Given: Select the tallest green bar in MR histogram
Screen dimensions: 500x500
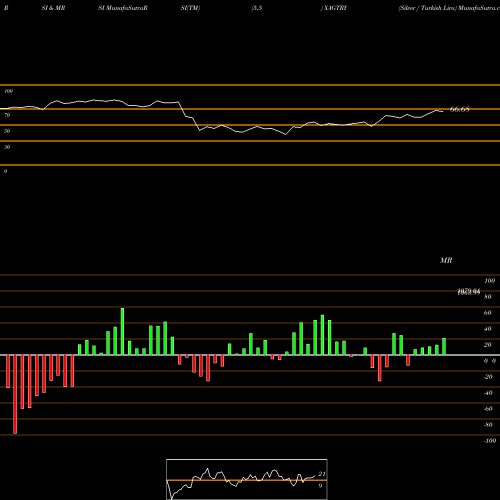Looking at the screenshot, I should tap(122, 331).
